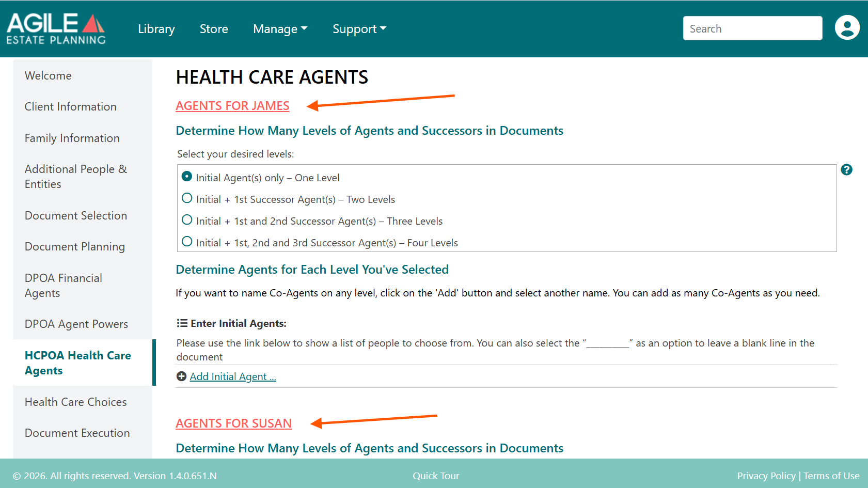The width and height of the screenshot is (868, 488).
Task: Click the Agents for Susan heading
Action: click(x=234, y=423)
